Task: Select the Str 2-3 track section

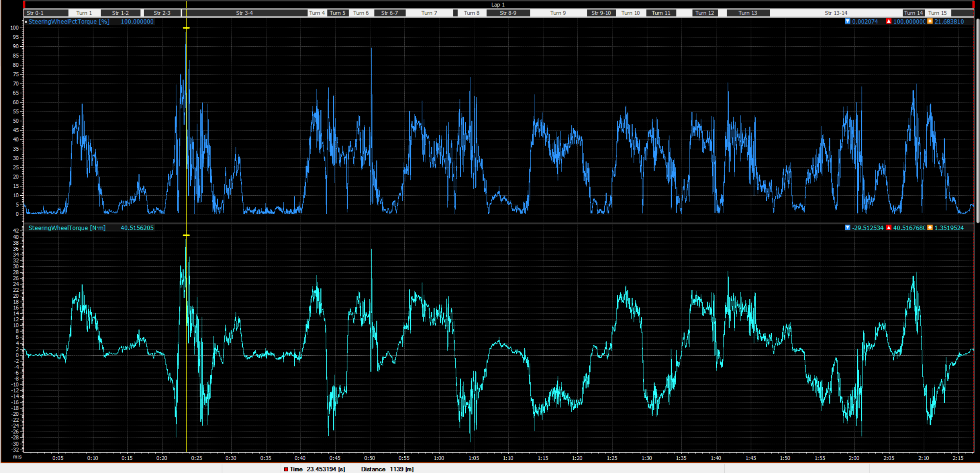Action: 162,13
